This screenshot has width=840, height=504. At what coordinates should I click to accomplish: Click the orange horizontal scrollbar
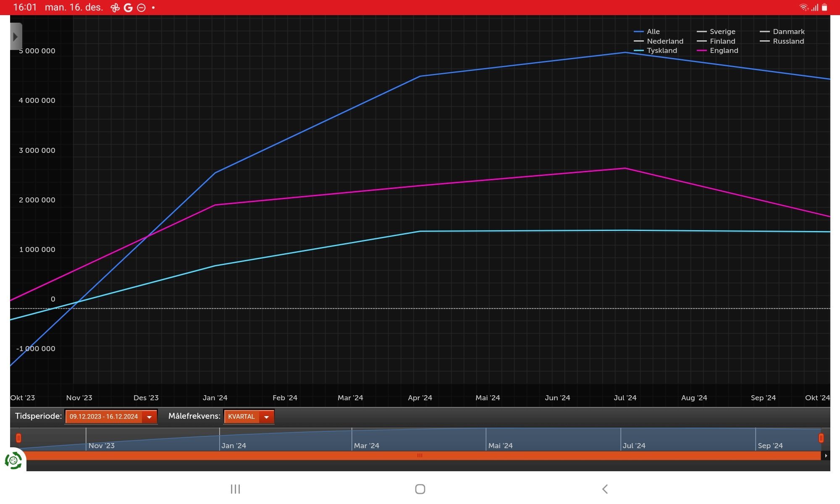(x=420, y=455)
